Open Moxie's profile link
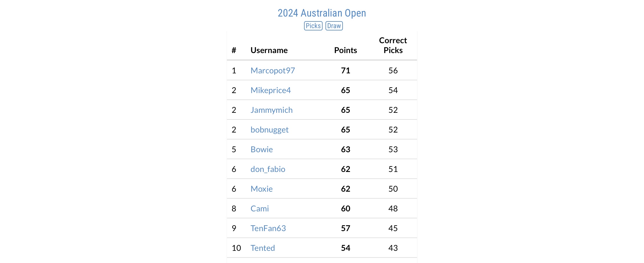Viewport: 644px width, 263px height. tap(261, 189)
